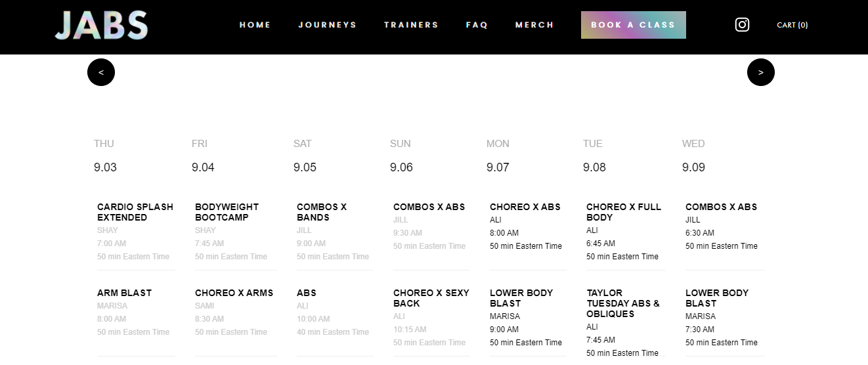Select Wednesday Combos X Abs class

click(x=721, y=207)
